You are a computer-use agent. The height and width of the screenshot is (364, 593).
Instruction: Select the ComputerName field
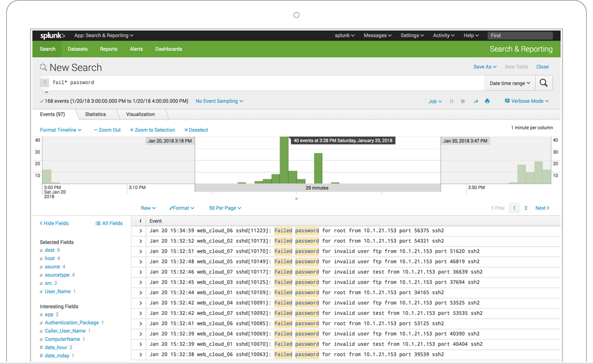(62, 340)
